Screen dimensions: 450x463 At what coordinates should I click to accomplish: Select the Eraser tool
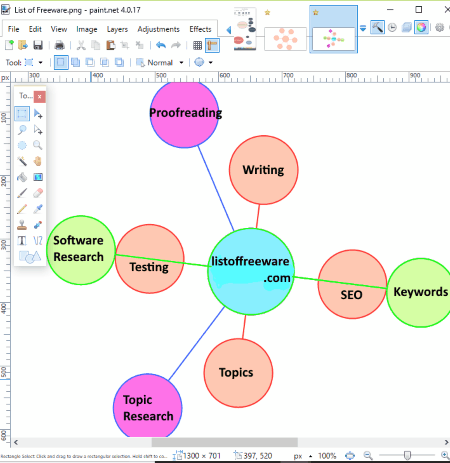[x=38, y=193]
